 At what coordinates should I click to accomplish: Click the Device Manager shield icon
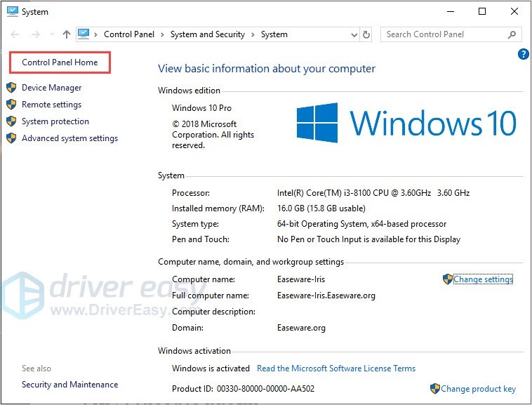[x=11, y=88]
